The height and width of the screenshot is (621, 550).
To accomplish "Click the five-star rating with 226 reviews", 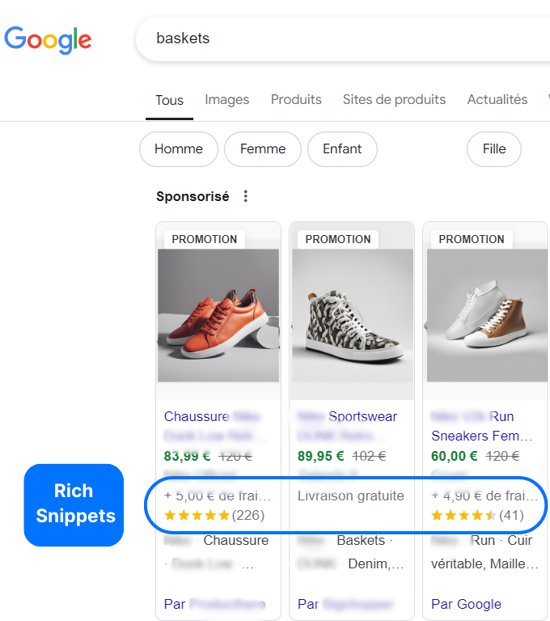I will 214,515.
